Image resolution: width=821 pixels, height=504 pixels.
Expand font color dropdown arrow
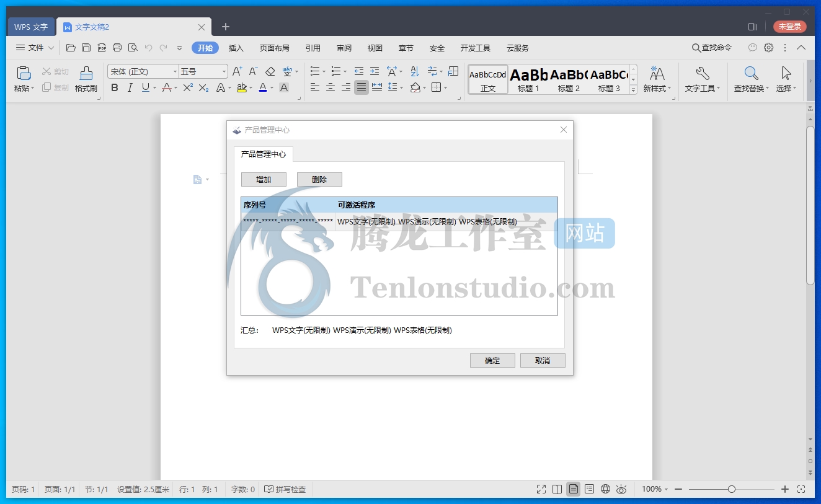(272, 88)
